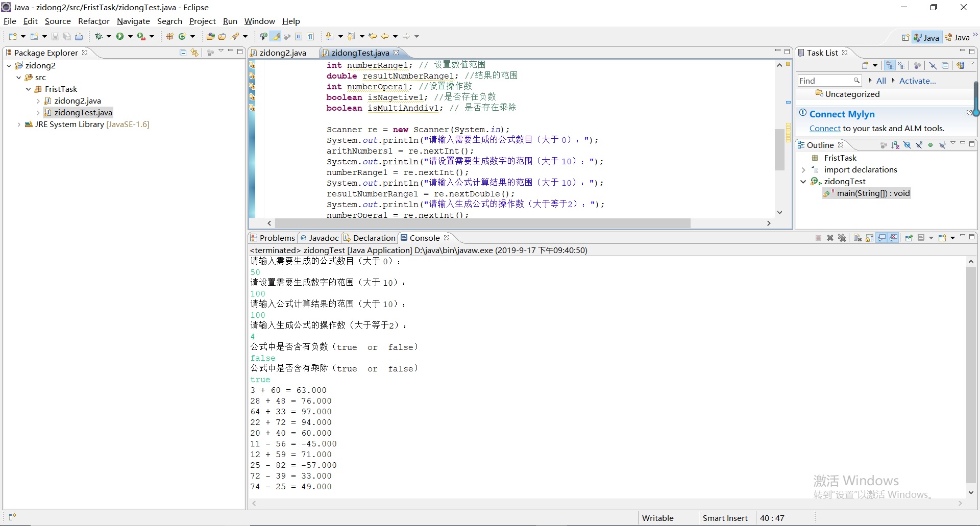This screenshot has height=526, width=980.
Task: Synchronize Changed in Task List toolbar
Action: (x=960, y=65)
